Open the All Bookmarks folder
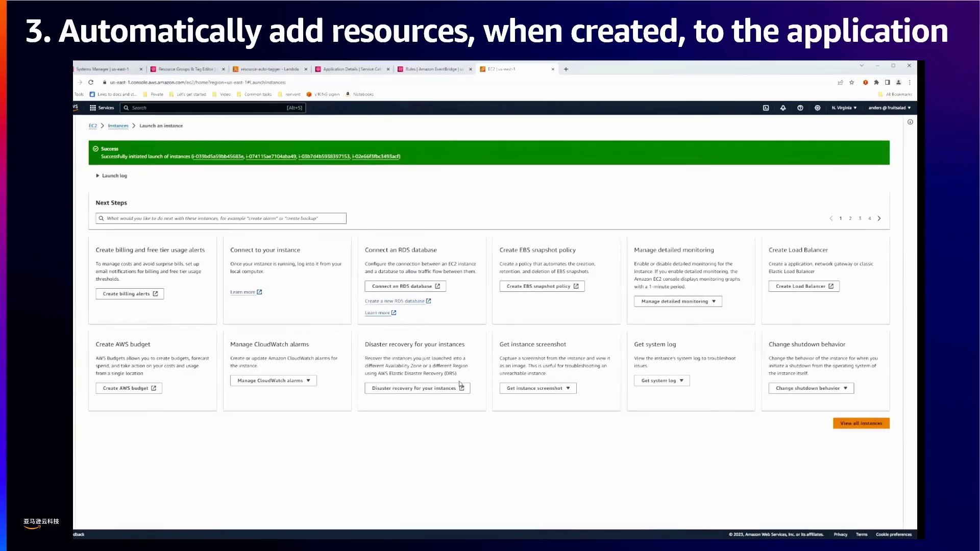This screenshot has width=980, height=551. [x=895, y=94]
